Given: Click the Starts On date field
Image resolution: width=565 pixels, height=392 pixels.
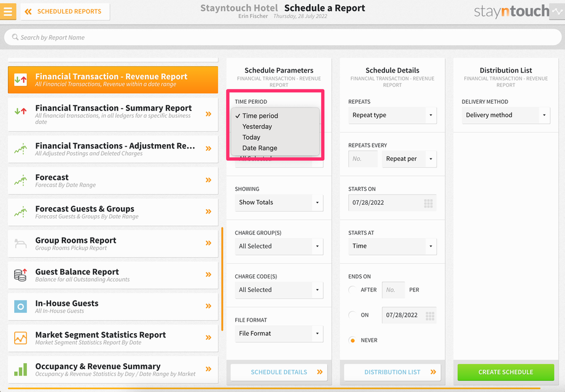Looking at the screenshot, I should click(392, 202).
